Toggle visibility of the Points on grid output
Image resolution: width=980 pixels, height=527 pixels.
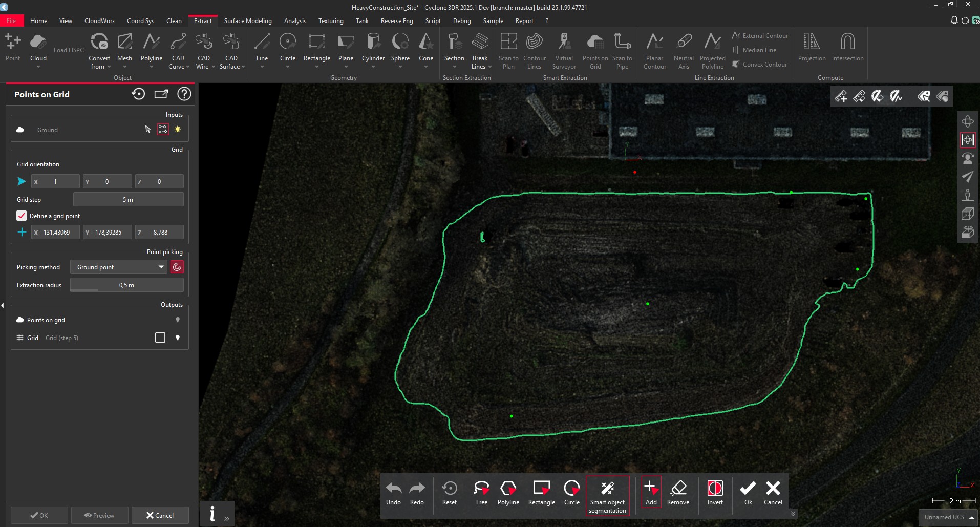177,320
